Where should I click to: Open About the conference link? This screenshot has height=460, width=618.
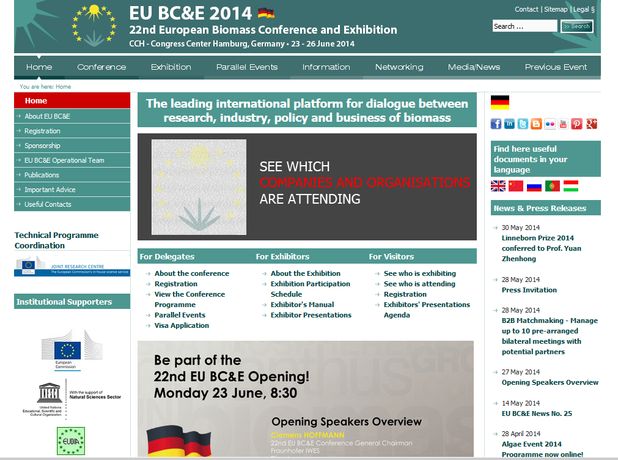tap(192, 273)
